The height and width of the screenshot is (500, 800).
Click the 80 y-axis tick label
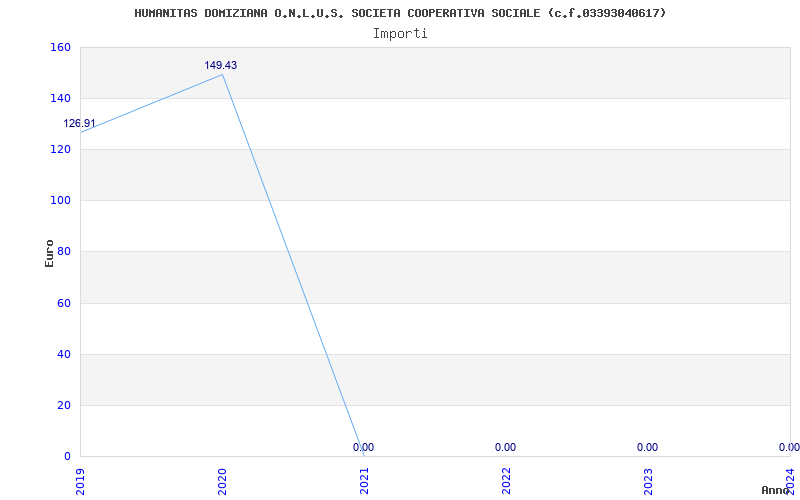coord(63,252)
